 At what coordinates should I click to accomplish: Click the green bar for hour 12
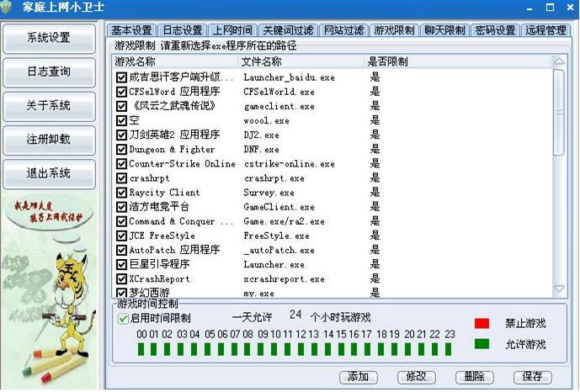301,349
